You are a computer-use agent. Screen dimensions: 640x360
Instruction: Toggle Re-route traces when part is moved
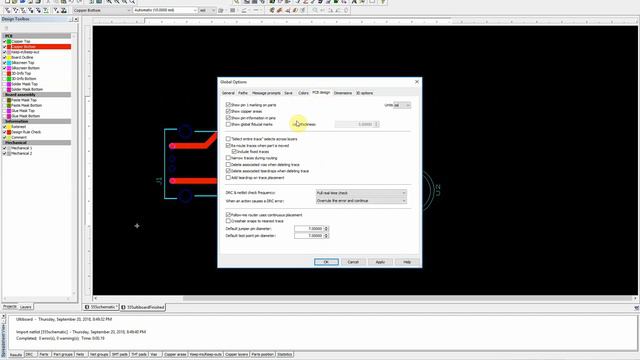(228, 146)
